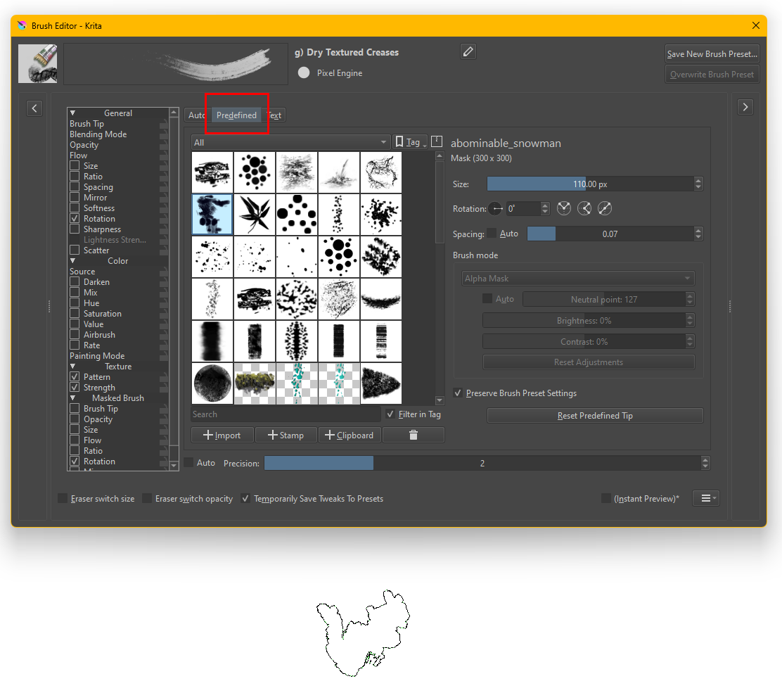Click second rotation preset circle icon
Screen dimensions: 782x700
pyautogui.click(x=584, y=208)
